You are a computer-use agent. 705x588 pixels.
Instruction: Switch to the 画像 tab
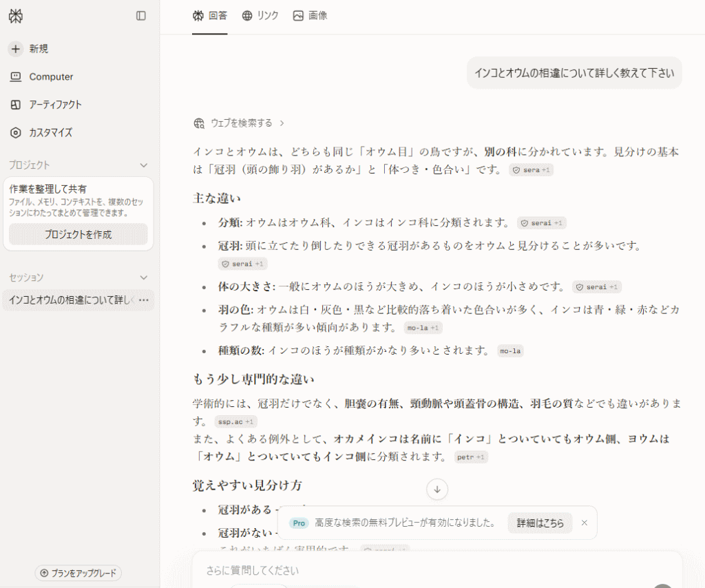(311, 16)
